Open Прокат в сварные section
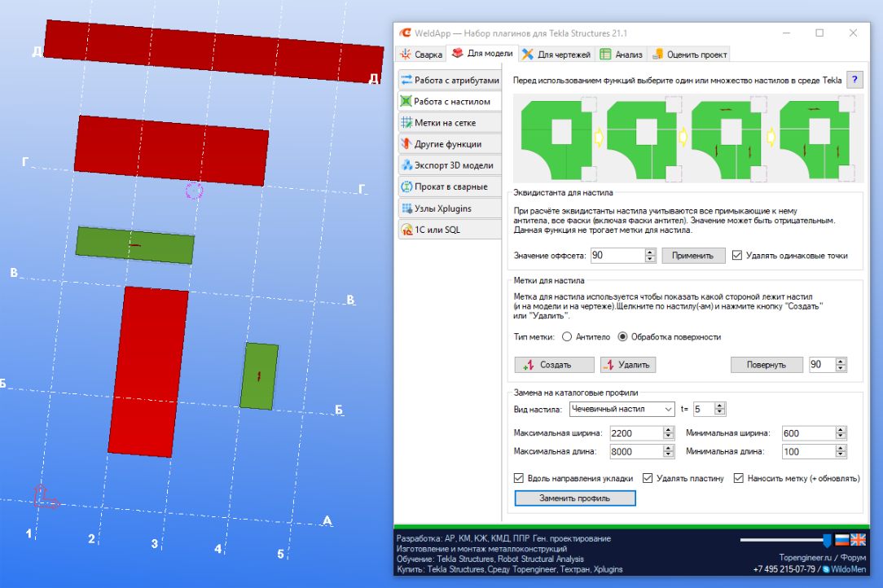 click(x=450, y=187)
